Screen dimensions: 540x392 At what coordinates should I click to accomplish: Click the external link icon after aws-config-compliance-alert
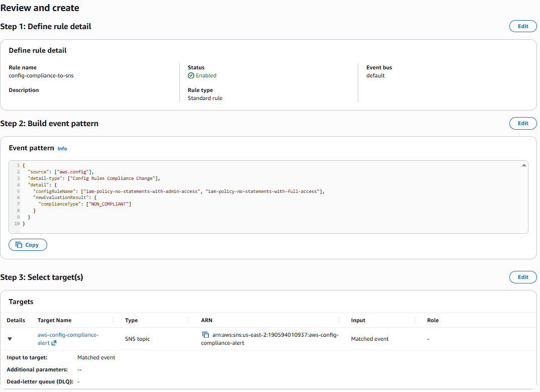[x=54, y=343]
